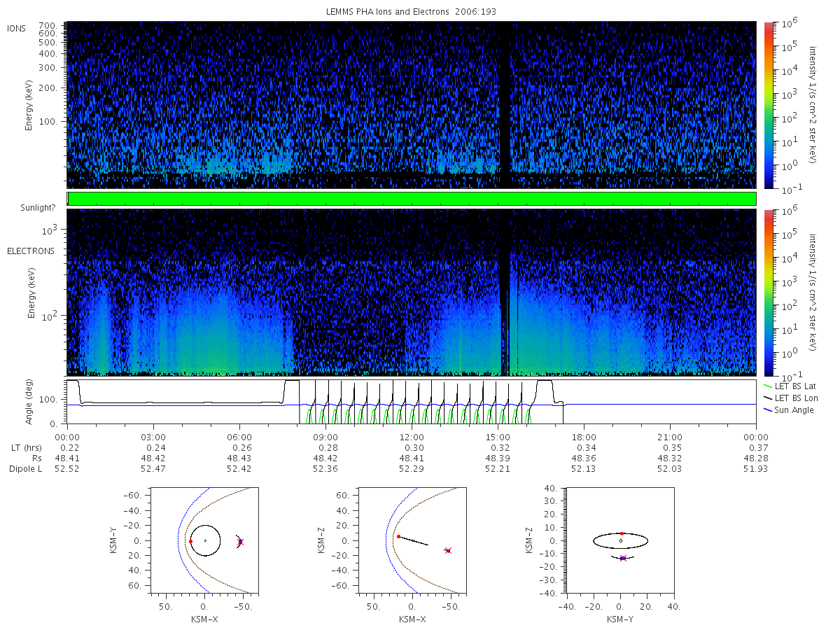Image resolution: width=840 pixels, height=630 pixels.
Task: Click the "KSM-Y" axis label of the left orbit plot
Action: (x=113, y=540)
